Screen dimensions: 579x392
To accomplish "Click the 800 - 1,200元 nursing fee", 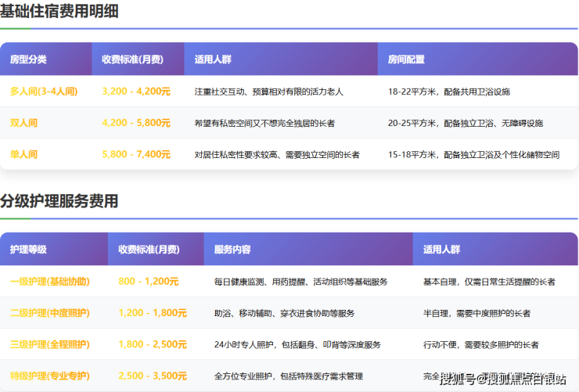I will (149, 282).
